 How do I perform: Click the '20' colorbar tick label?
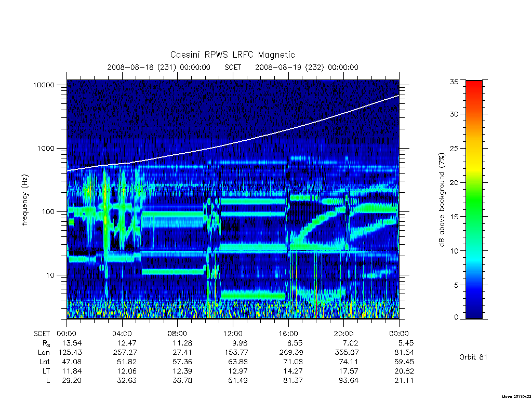[454, 182]
